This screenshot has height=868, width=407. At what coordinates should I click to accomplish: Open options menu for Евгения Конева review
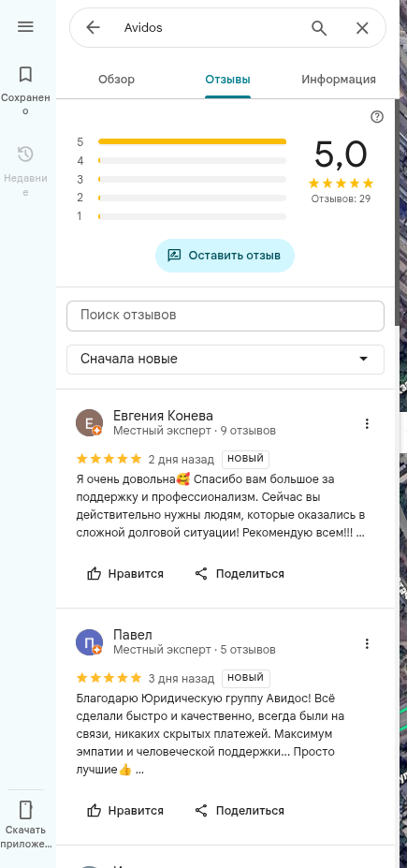367,423
